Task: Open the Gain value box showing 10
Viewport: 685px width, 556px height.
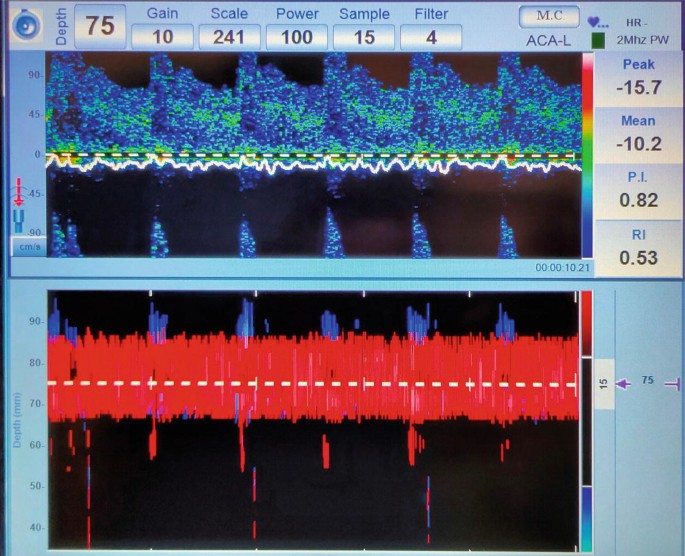Action: (x=162, y=36)
